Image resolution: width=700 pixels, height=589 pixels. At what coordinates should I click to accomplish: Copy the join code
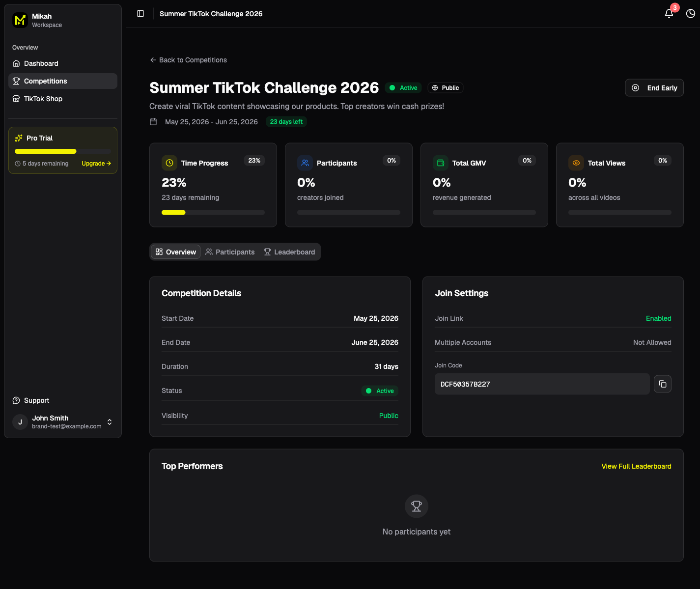pos(663,384)
